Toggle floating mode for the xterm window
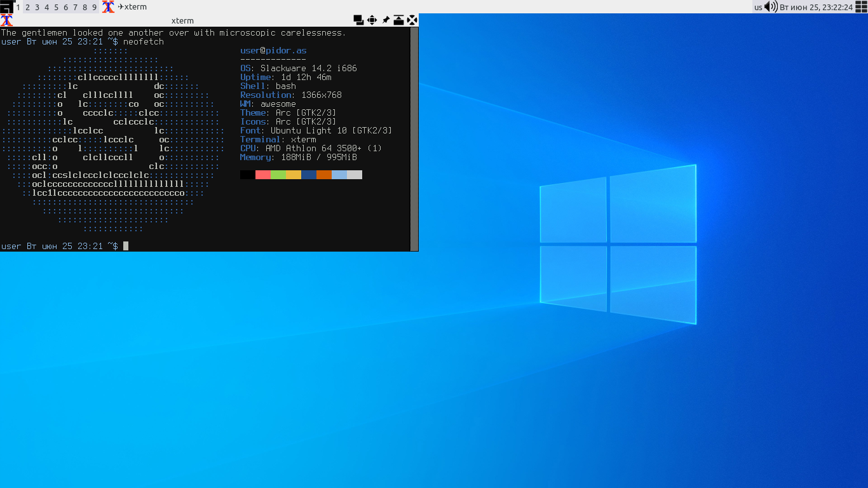Viewport: 868px width, 488px height. click(x=358, y=20)
